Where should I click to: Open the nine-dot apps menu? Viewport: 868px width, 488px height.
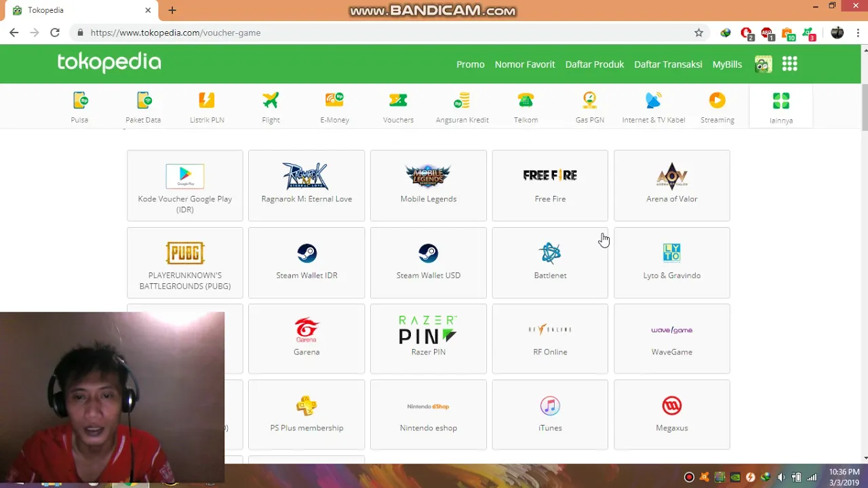pyautogui.click(x=789, y=64)
